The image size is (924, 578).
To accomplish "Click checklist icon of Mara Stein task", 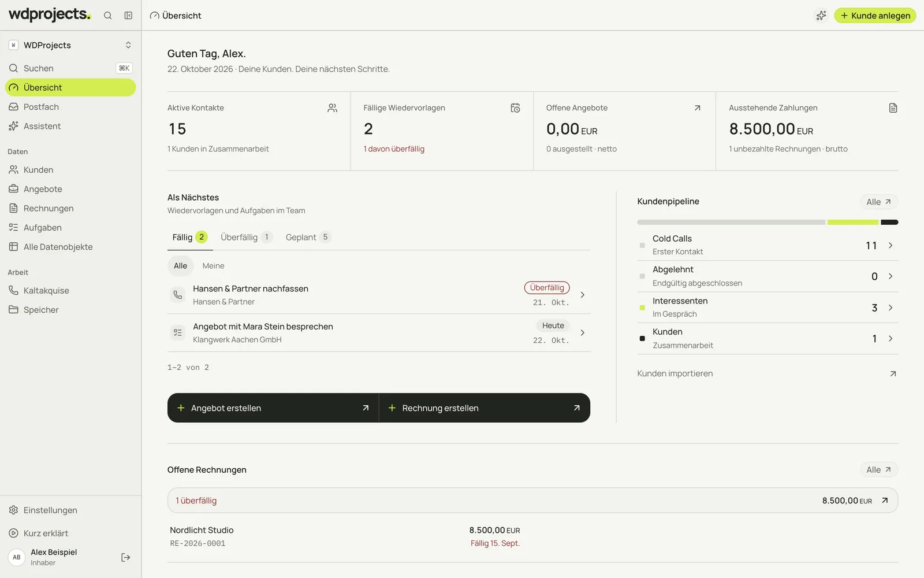I will pos(178,333).
